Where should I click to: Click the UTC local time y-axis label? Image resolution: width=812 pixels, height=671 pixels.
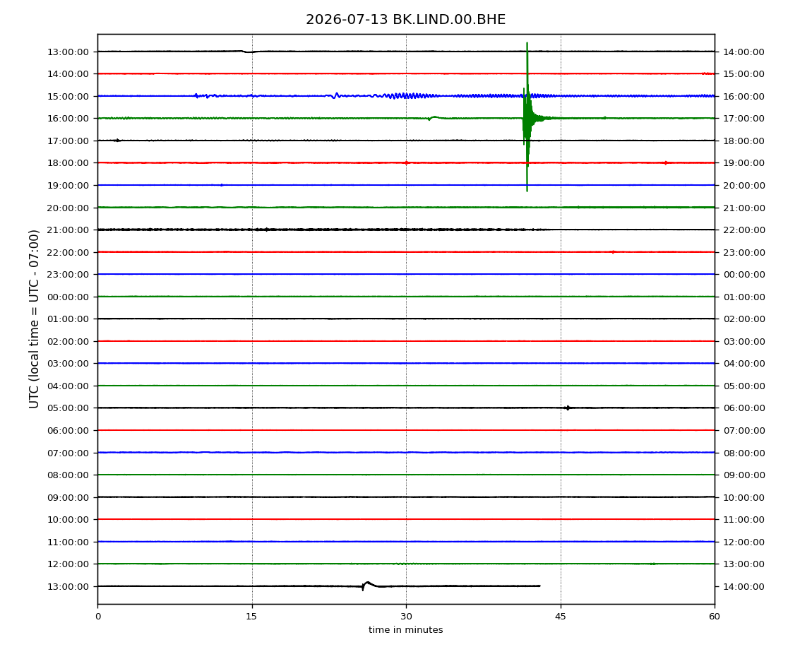coord(34,319)
